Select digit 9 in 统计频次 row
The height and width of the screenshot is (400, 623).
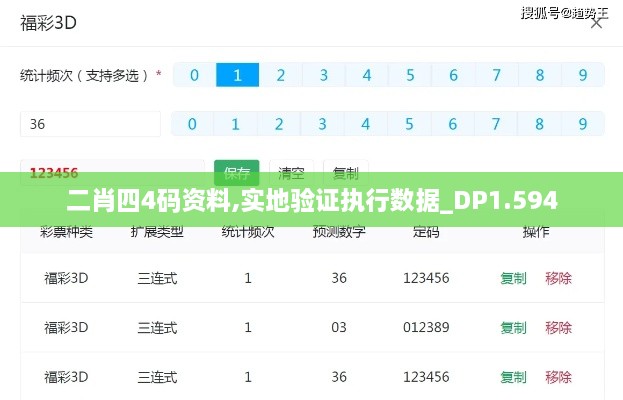[583, 75]
